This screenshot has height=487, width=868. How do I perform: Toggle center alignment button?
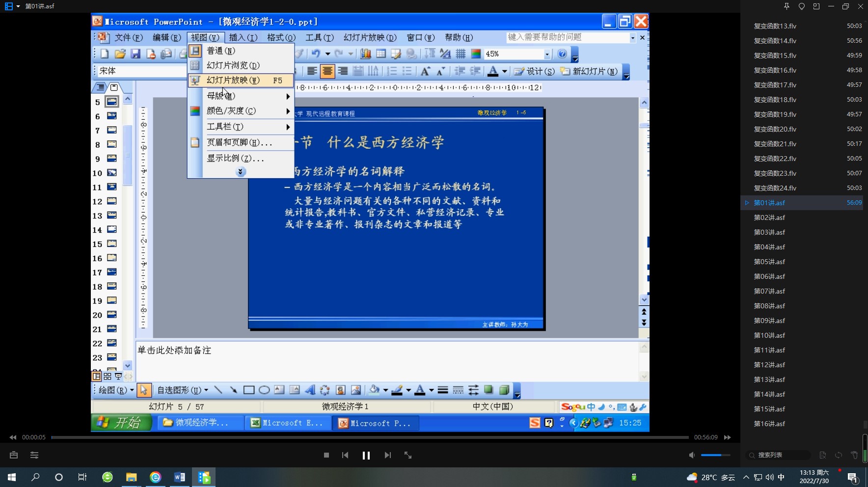pyautogui.click(x=327, y=71)
